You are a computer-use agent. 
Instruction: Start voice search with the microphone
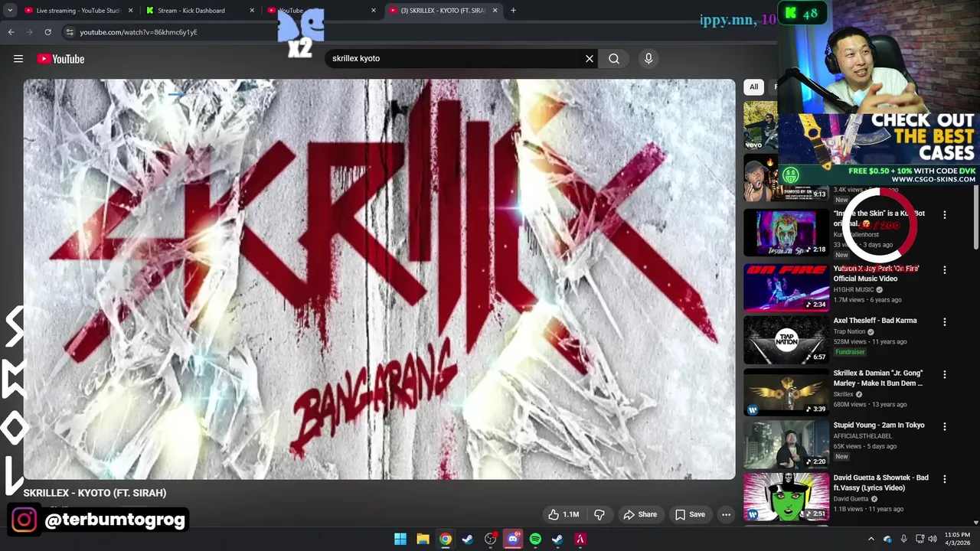pos(648,59)
